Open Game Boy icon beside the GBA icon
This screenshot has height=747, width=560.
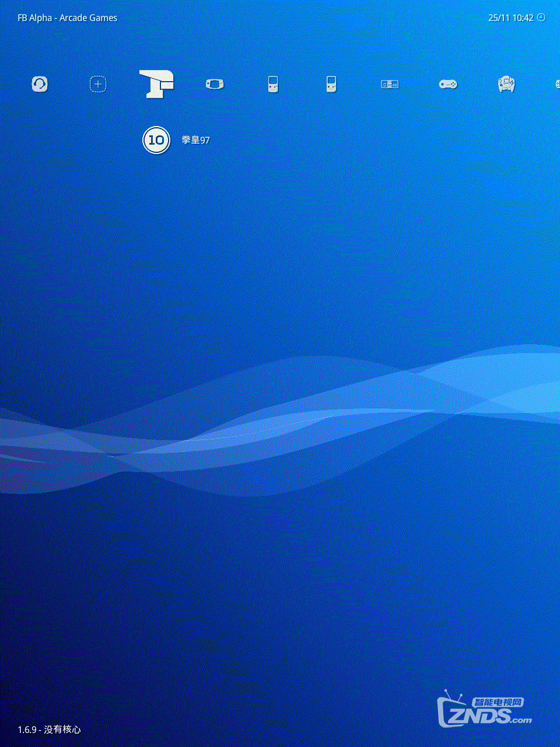(273, 84)
